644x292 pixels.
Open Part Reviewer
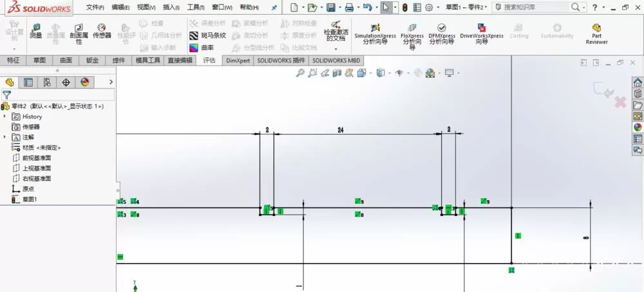[x=596, y=33]
